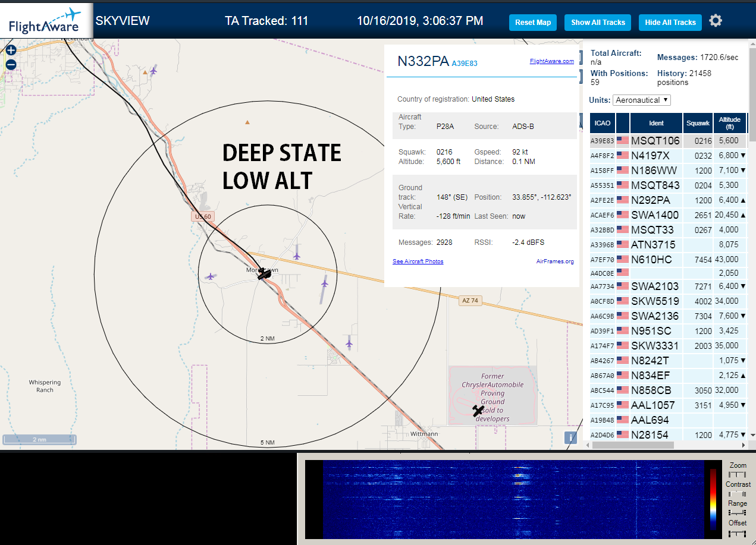Select black X-shaped aircraft over proving ground
The height and width of the screenshot is (545, 756).
tap(478, 411)
